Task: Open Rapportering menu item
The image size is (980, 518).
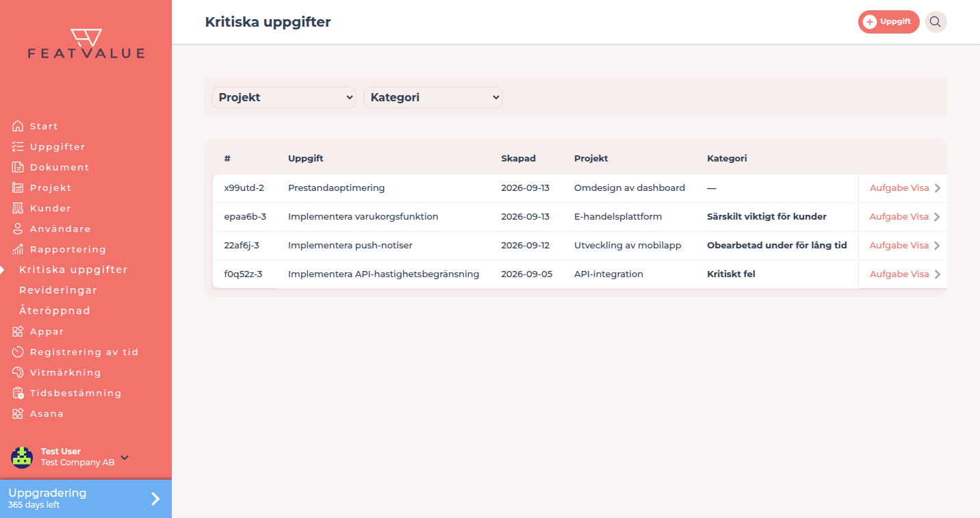Action: pos(68,249)
